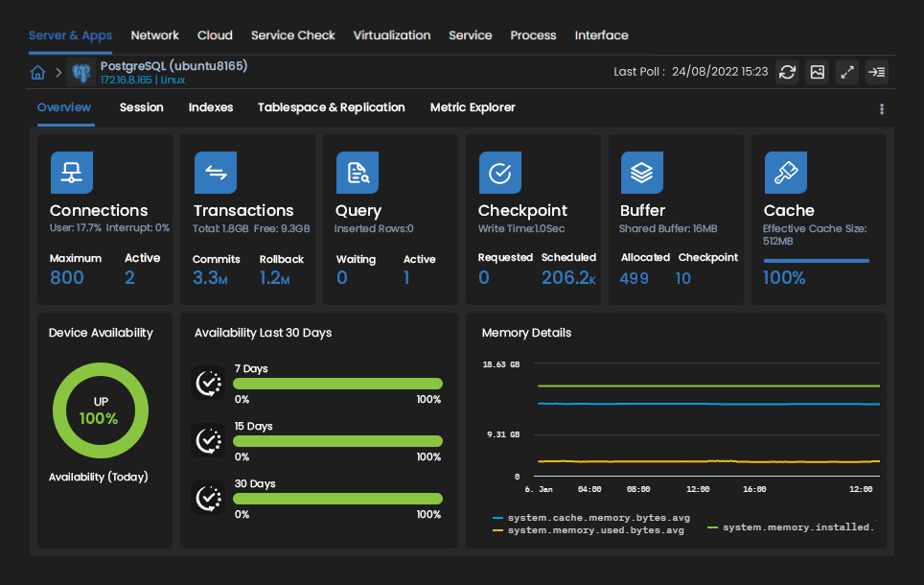Click the 7 Days availability progress bar
924x585 pixels.
337,383
